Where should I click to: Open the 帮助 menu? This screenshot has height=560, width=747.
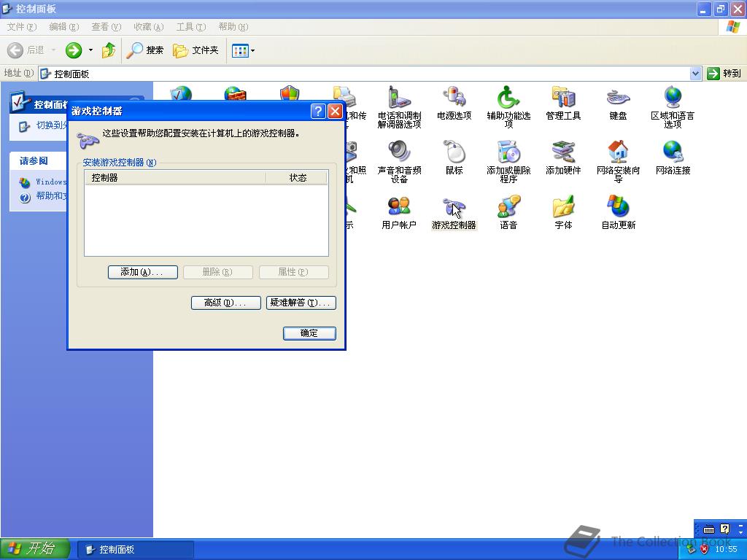233,27
